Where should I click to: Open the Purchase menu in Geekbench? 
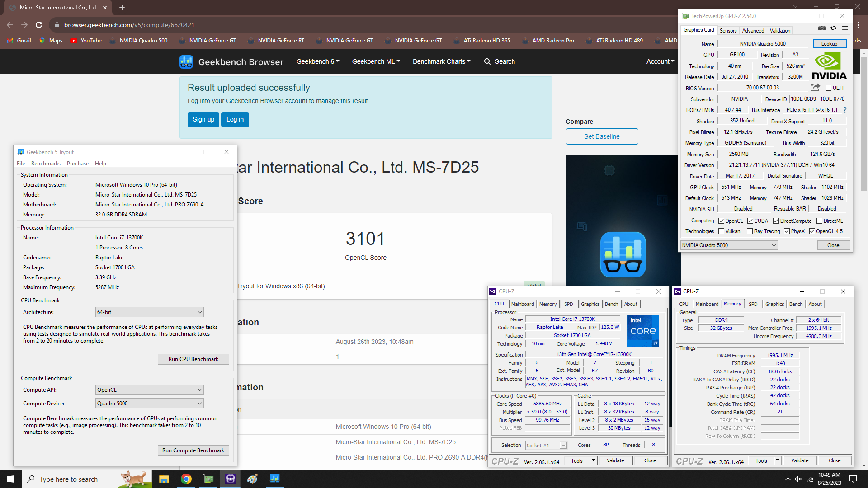tap(78, 164)
